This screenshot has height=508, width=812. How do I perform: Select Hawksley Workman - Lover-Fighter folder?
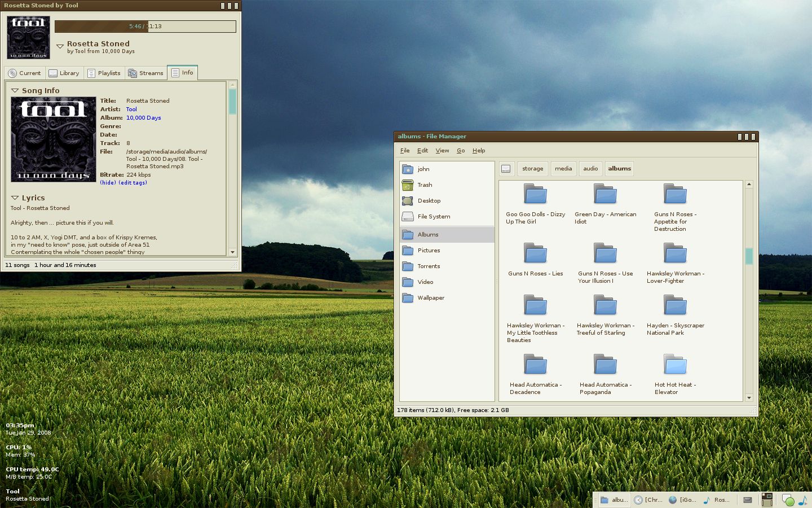675,263
